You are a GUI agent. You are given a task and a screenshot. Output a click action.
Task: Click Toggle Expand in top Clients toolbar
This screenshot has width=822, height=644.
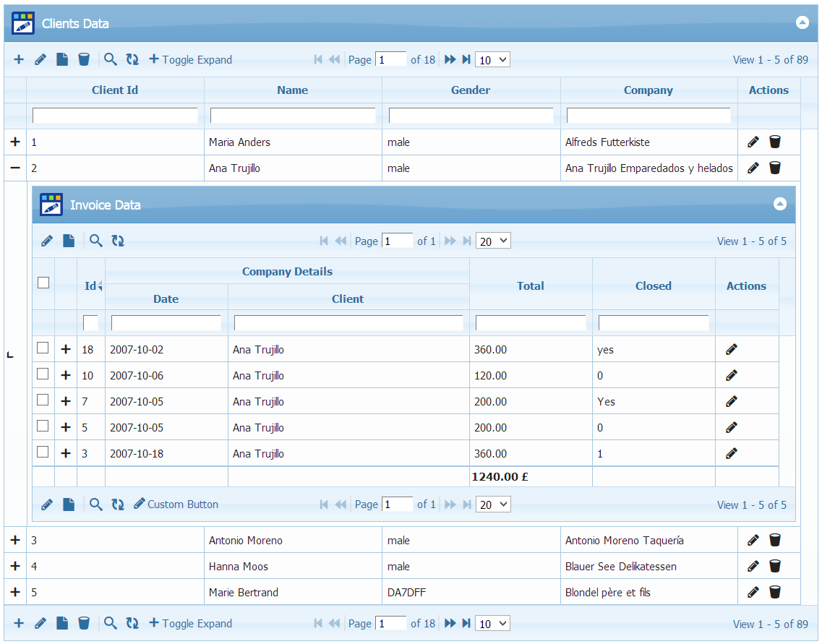[191, 59]
